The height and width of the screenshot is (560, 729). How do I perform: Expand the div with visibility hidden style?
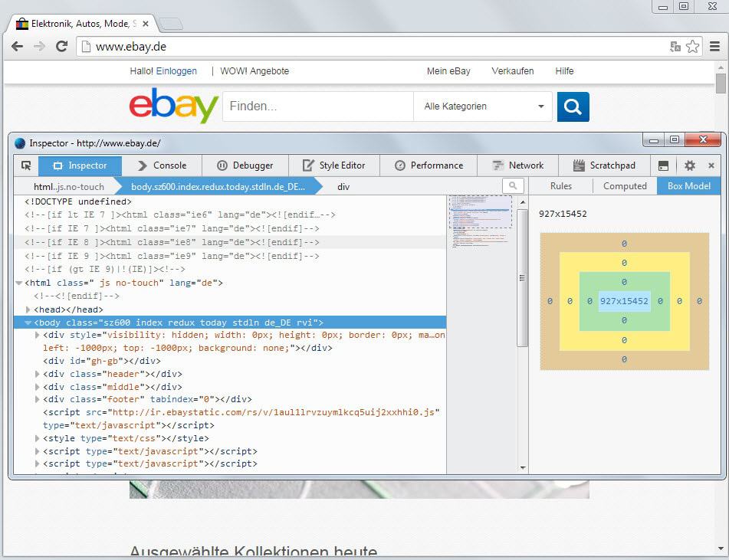coord(38,335)
